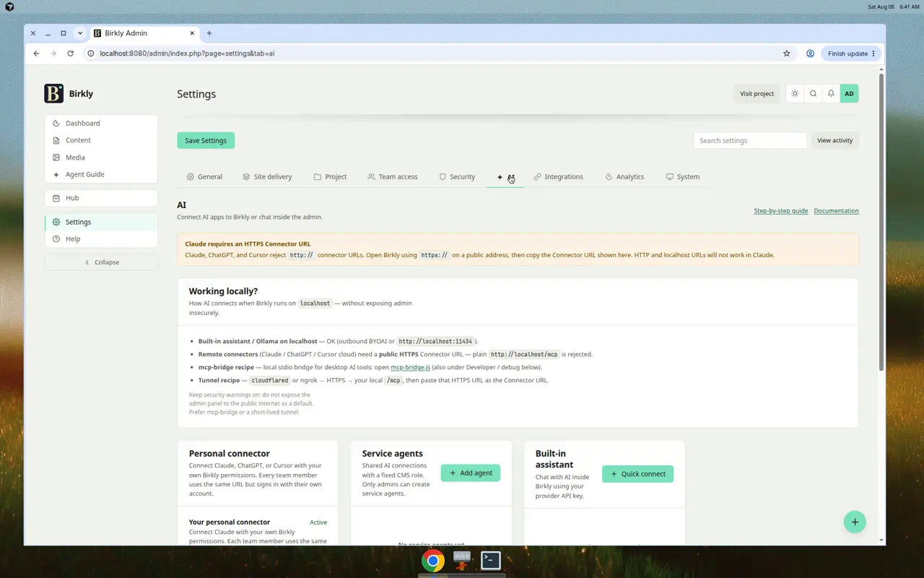The width and height of the screenshot is (924, 578).
Task: Click the Save Settings button
Action: pos(206,141)
